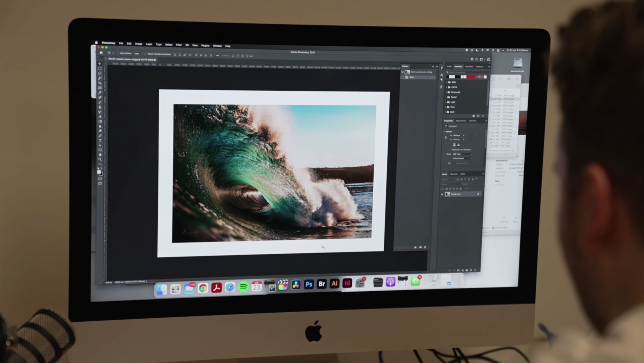644x363 pixels.
Task: Lock icon on the Background layer
Action: click(478, 194)
